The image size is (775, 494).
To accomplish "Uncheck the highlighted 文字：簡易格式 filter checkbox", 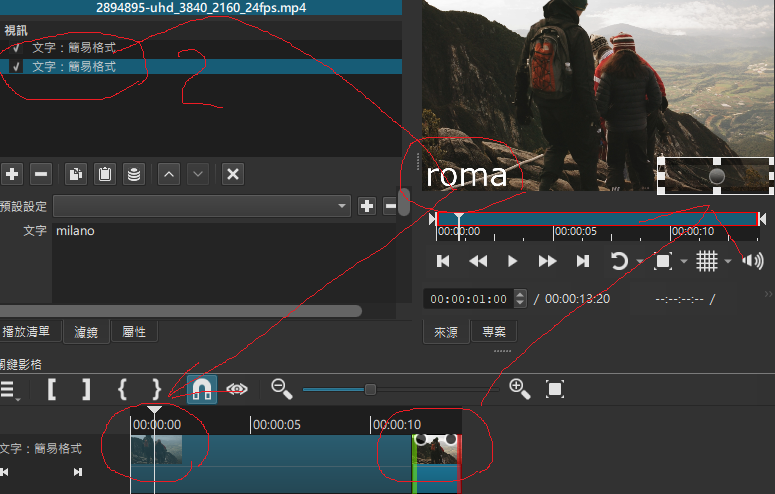I will (16, 67).
